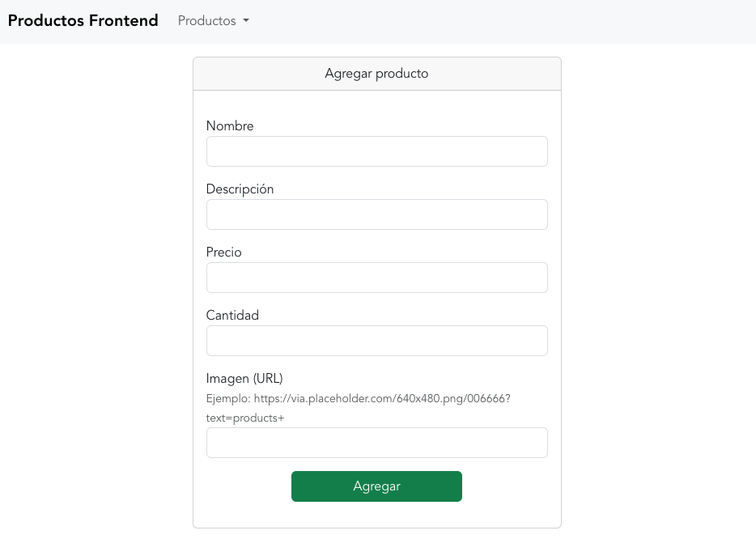The height and width of the screenshot is (539, 756).
Task: Click the Productos Frontend brand link
Action: (x=83, y=20)
